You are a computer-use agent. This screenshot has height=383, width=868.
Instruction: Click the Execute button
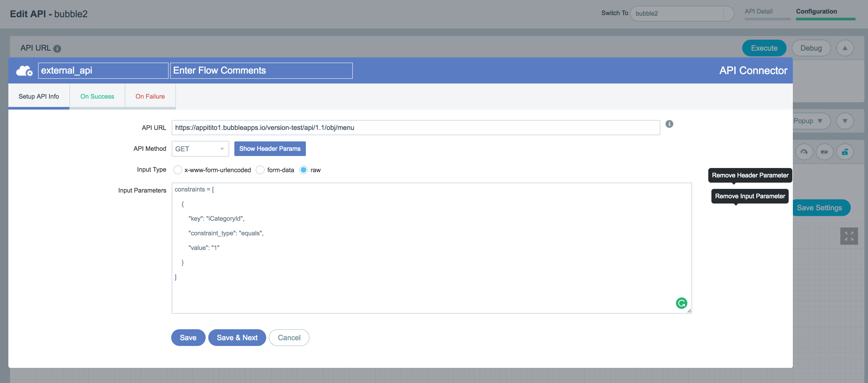pos(764,48)
